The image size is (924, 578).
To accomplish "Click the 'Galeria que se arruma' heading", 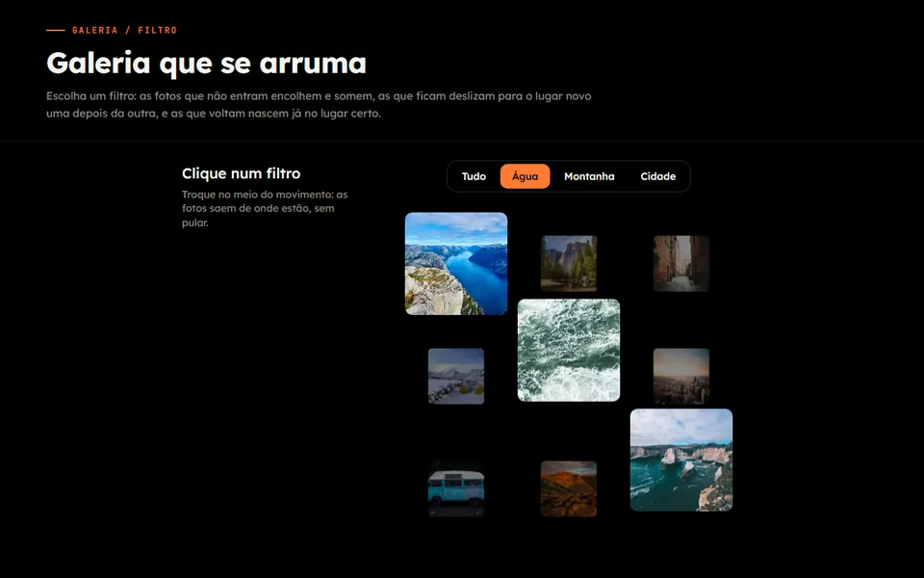I will click(206, 64).
